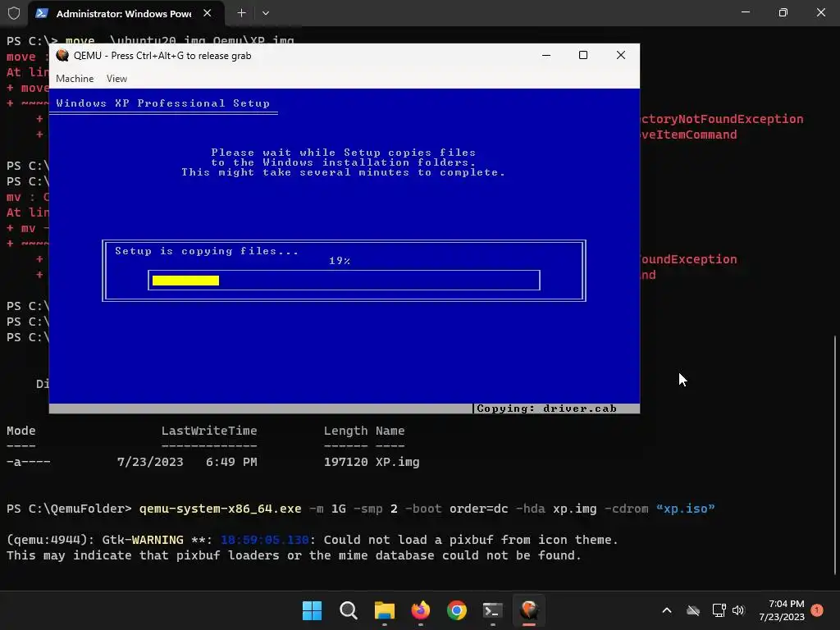The image size is (840, 630).
Task: Open the View menu in QEMU
Action: click(116, 79)
